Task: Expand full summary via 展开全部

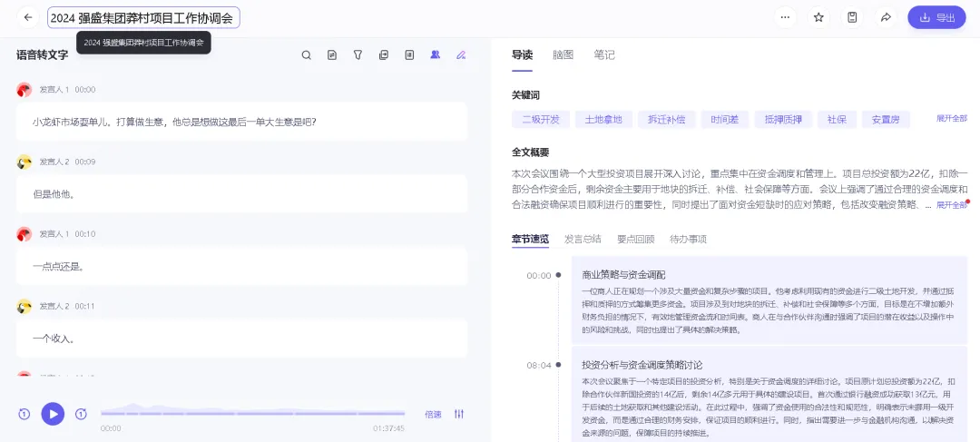Action: coord(951,205)
